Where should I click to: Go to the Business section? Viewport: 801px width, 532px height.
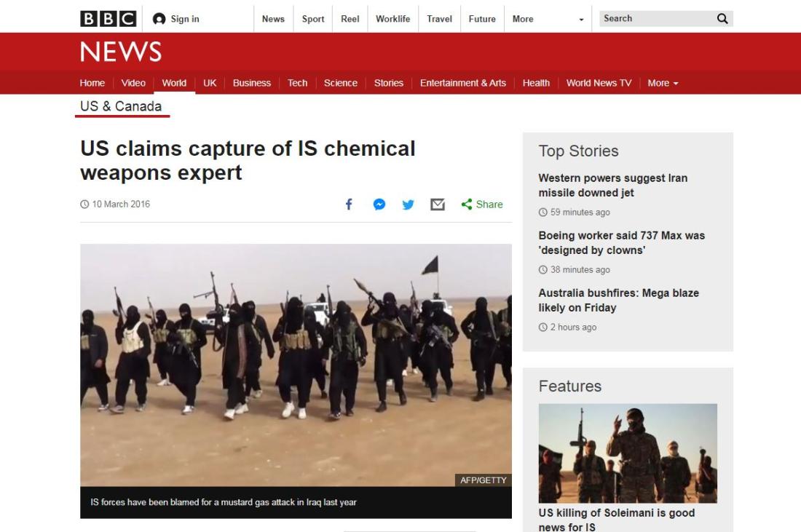[x=252, y=83]
